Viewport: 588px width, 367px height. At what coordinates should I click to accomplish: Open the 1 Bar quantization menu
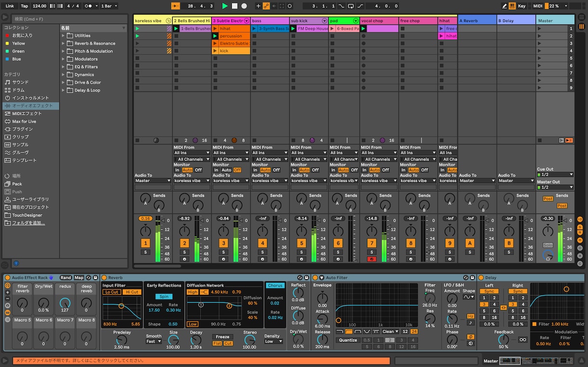108,6
